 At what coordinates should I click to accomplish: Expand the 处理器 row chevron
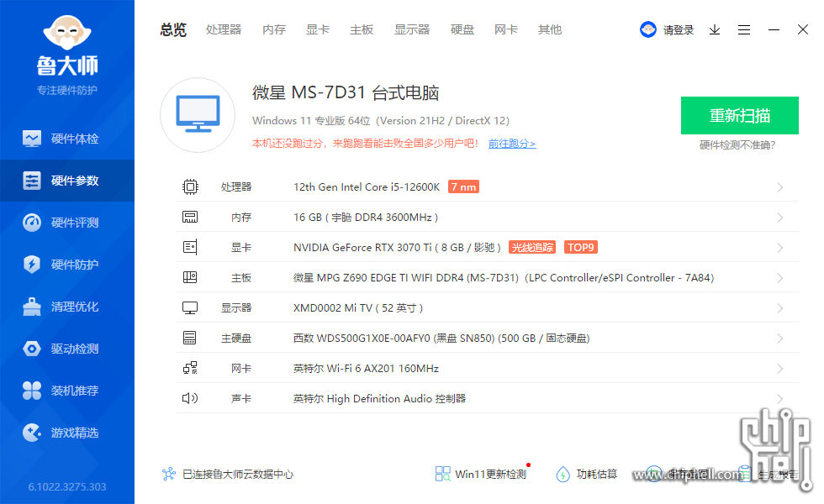780,187
